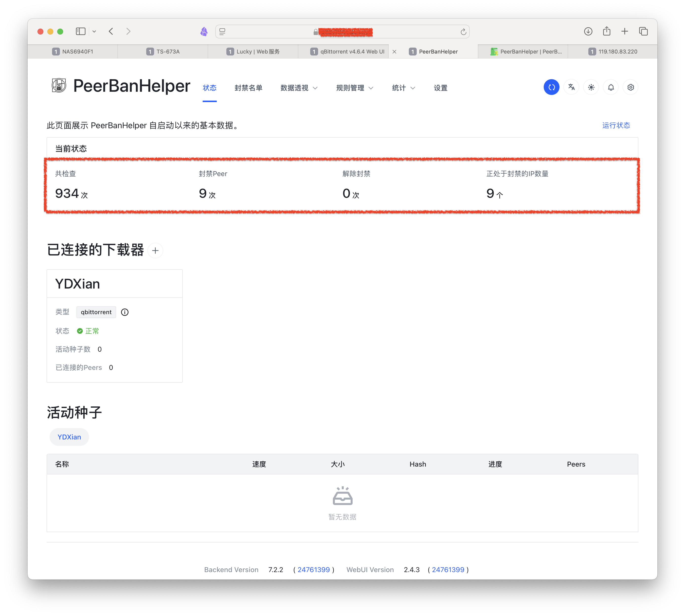Click the Peers column header

pyautogui.click(x=576, y=464)
